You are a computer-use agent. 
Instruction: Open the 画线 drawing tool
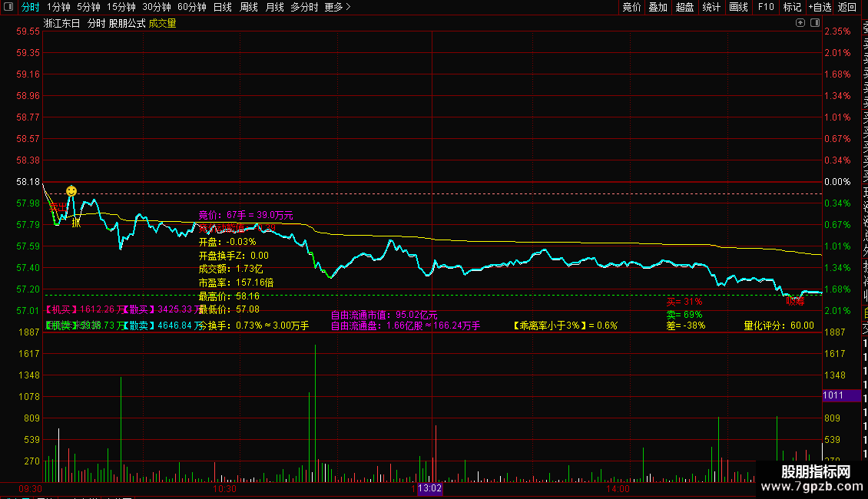pos(738,7)
